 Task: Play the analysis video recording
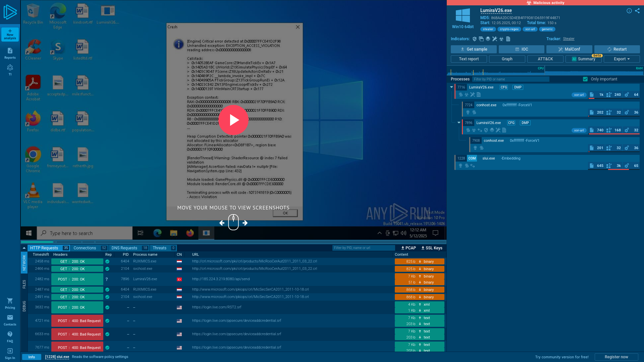point(234,120)
